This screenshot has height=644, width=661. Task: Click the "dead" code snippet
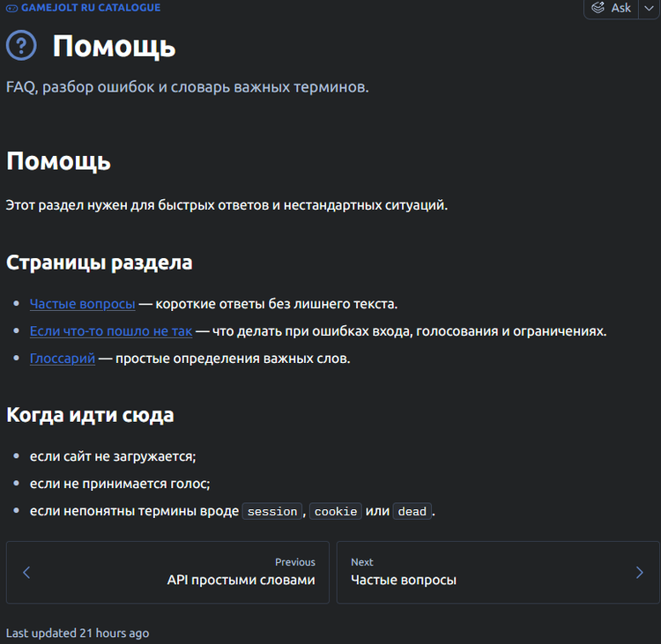click(x=412, y=512)
